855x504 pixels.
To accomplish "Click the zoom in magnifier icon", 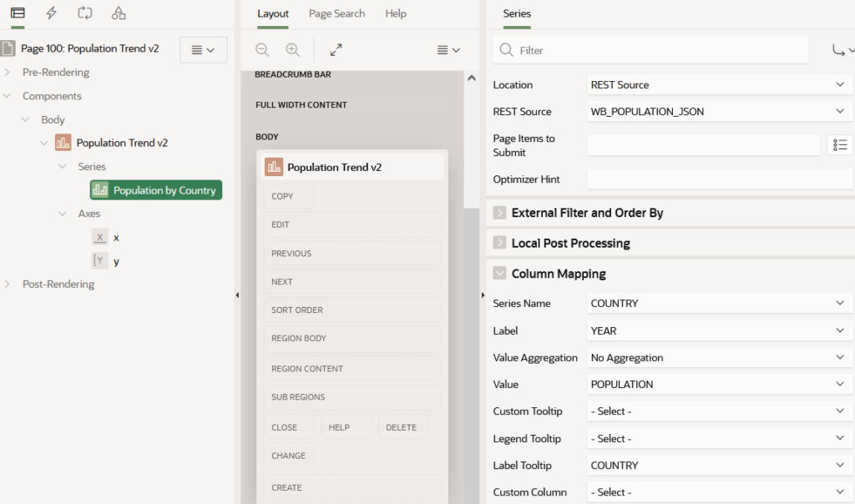I will coord(292,50).
